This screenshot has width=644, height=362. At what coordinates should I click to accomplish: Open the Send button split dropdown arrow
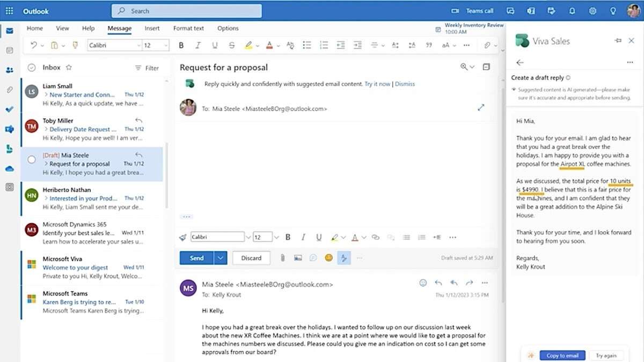point(219,257)
